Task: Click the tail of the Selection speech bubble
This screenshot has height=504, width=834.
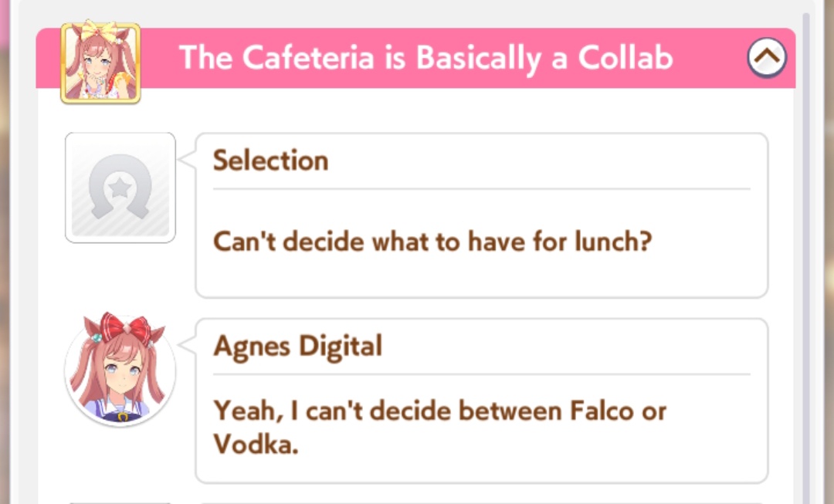Action: 186,159
